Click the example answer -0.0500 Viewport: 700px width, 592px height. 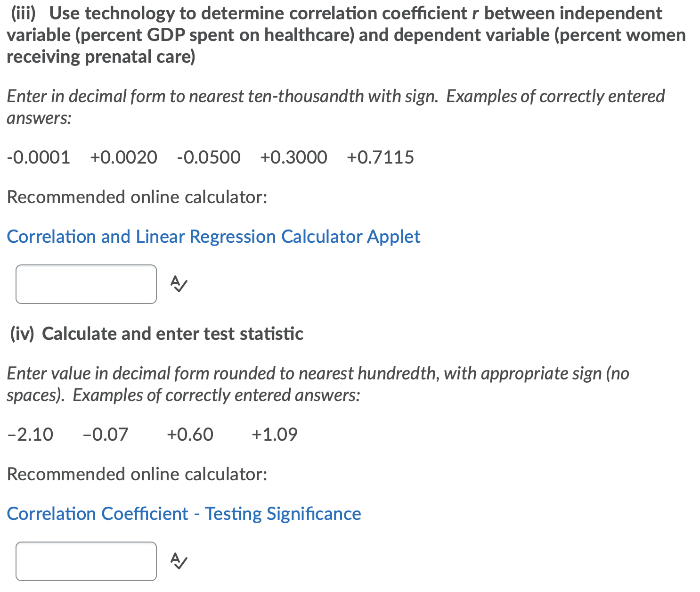209,157
